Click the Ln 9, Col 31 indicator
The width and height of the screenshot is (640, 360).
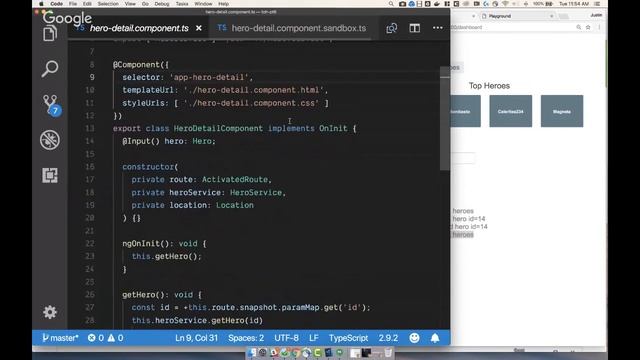point(196,338)
